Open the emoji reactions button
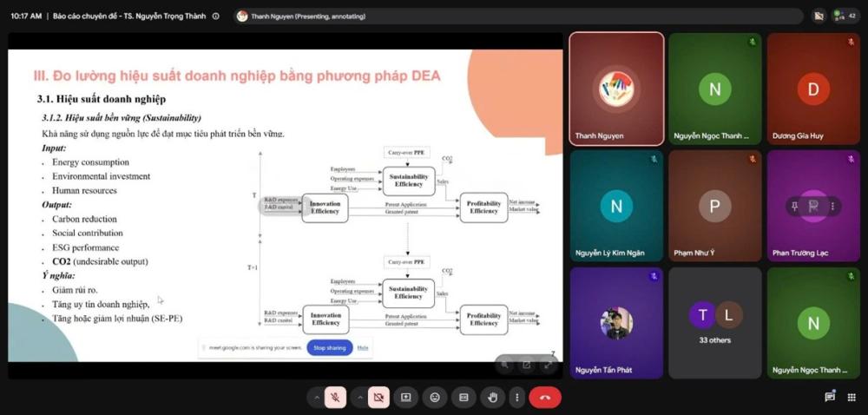The image size is (868, 415). click(435, 398)
